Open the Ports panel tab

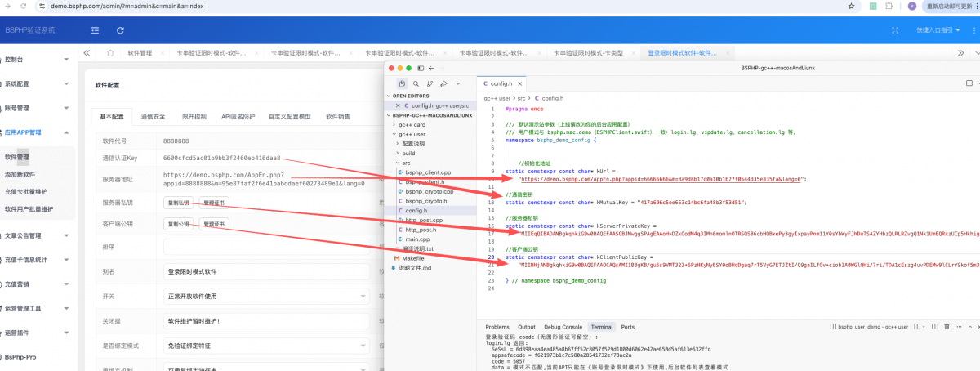click(x=628, y=327)
